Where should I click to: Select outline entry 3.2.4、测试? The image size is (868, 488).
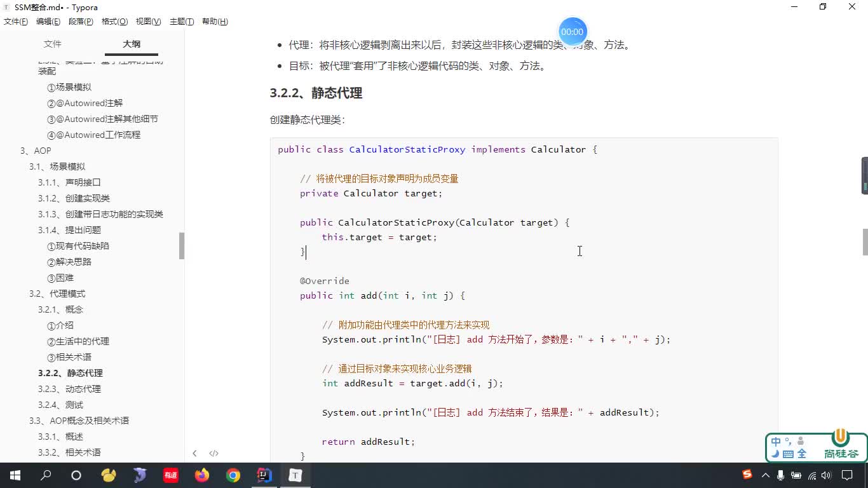click(60, 405)
